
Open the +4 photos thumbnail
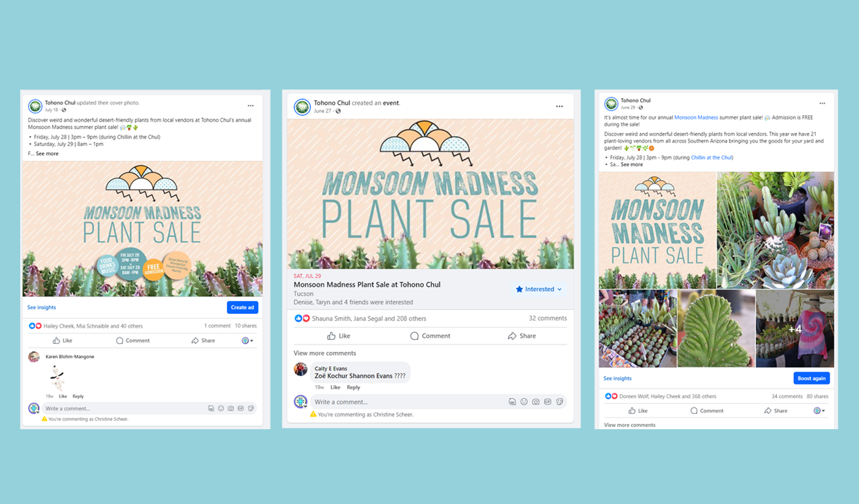click(795, 329)
